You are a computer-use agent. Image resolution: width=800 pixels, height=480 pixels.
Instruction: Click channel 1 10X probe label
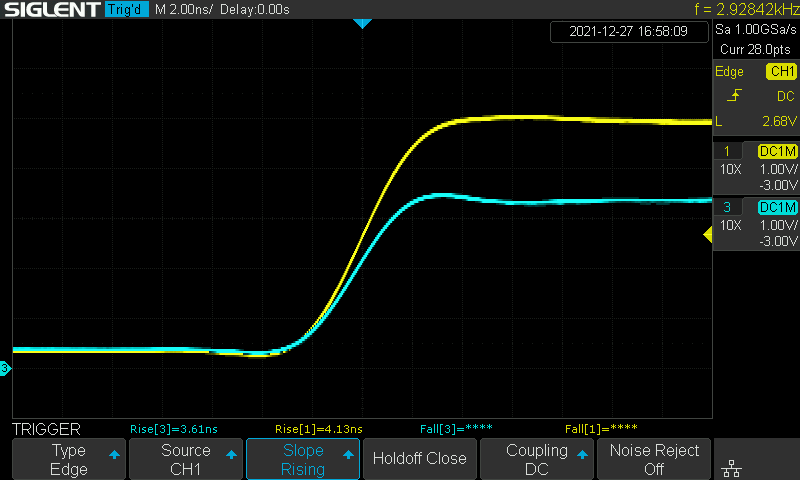730,169
